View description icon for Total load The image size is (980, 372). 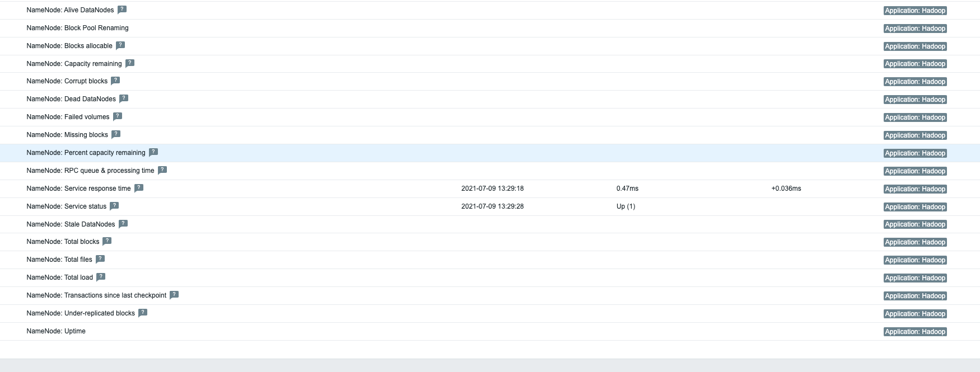pyautogui.click(x=101, y=277)
